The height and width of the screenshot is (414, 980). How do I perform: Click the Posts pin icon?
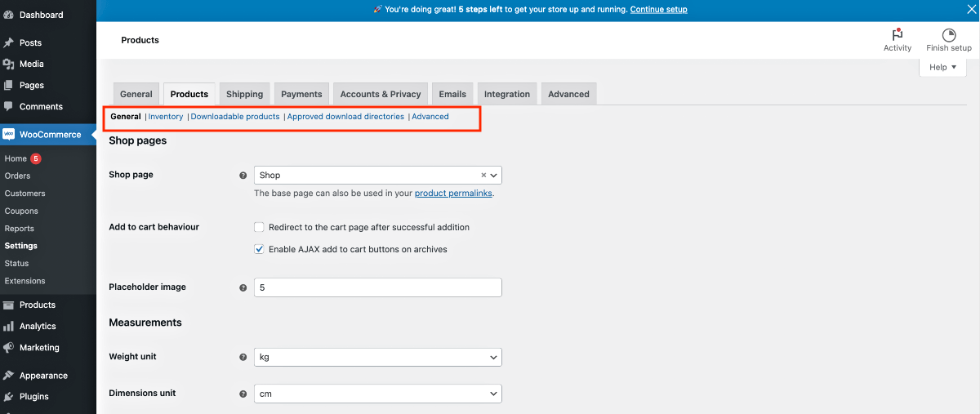(9, 42)
